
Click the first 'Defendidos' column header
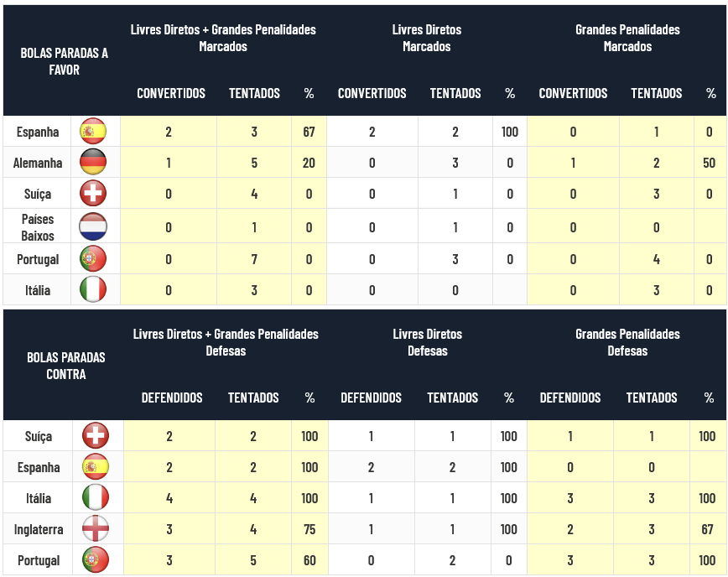pos(172,398)
